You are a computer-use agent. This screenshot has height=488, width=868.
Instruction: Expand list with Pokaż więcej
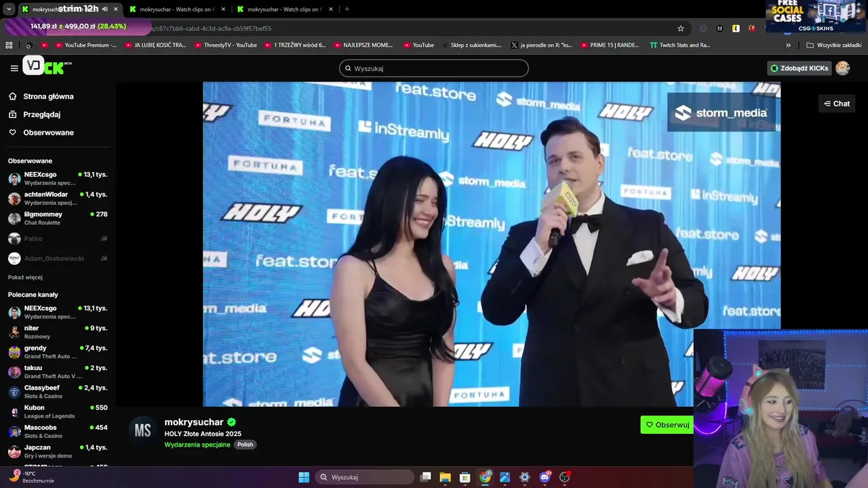pyautogui.click(x=25, y=277)
